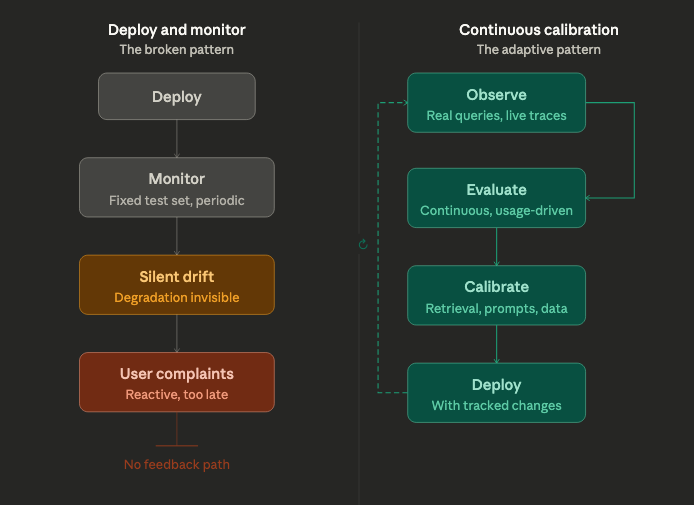Click 'Retrieval, prompts, data' text

(x=496, y=308)
